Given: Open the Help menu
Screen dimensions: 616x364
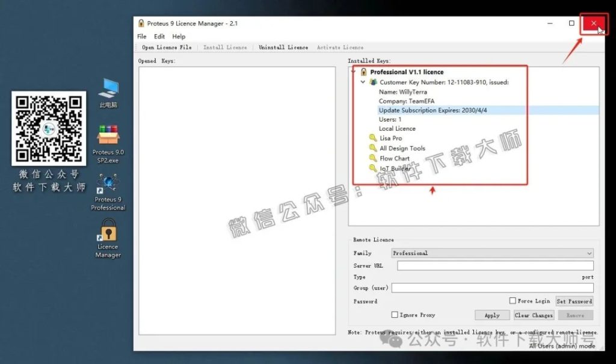Looking at the screenshot, I should coord(179,37).
